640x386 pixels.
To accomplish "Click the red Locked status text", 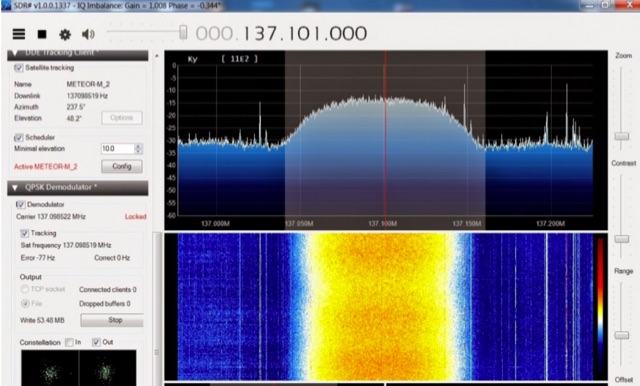I will 136,217.
